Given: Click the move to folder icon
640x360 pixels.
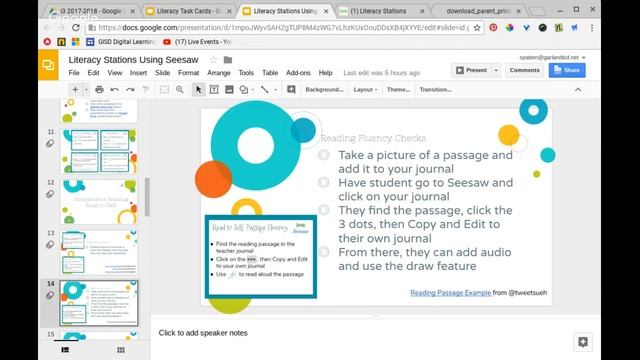Looking at the screenshot, I should point(228,60).
